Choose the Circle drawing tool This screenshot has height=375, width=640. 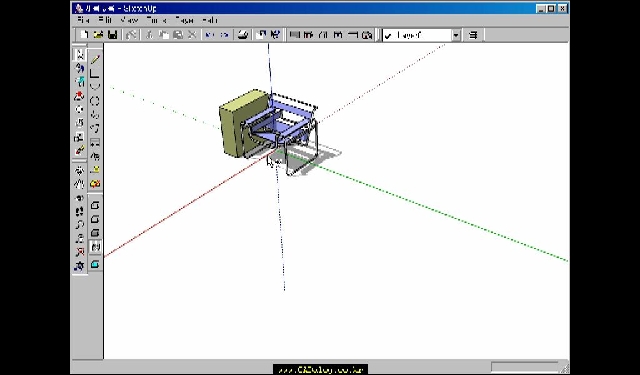point(95,101)
